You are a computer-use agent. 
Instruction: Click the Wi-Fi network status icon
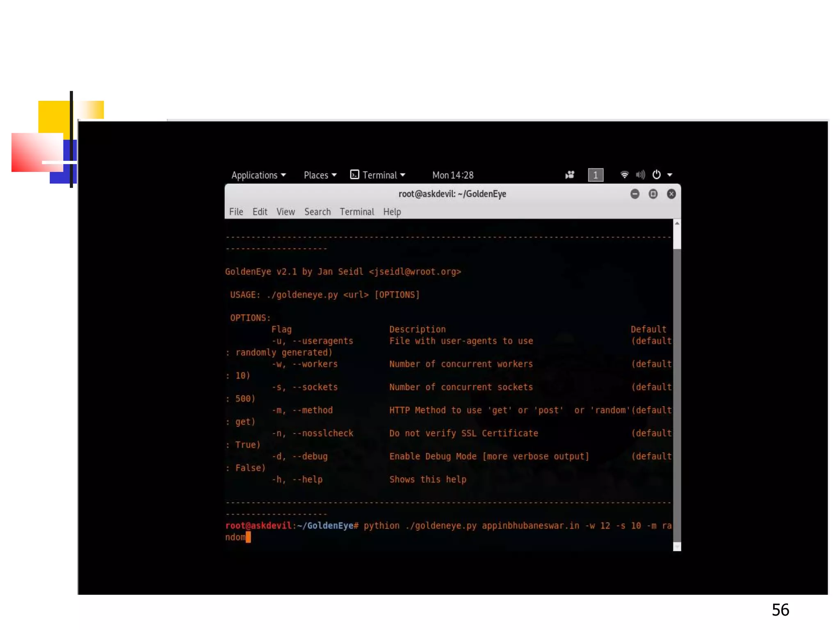tap(624, 175)
